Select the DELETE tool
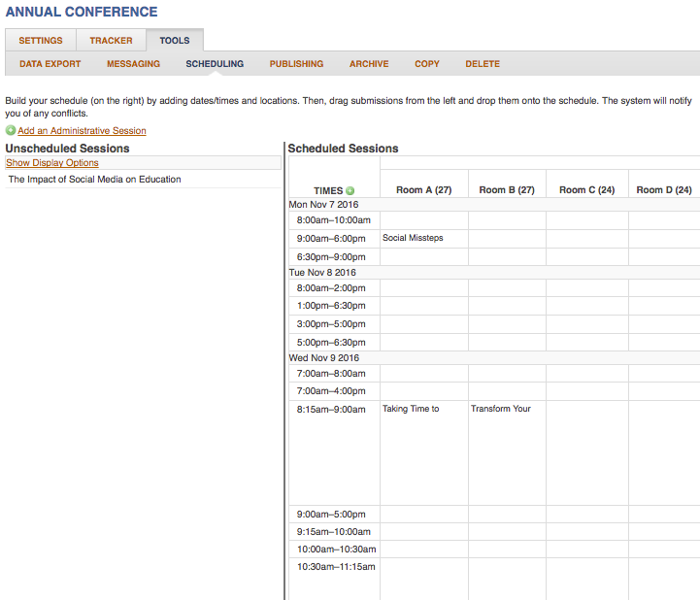 coord(483,64)
